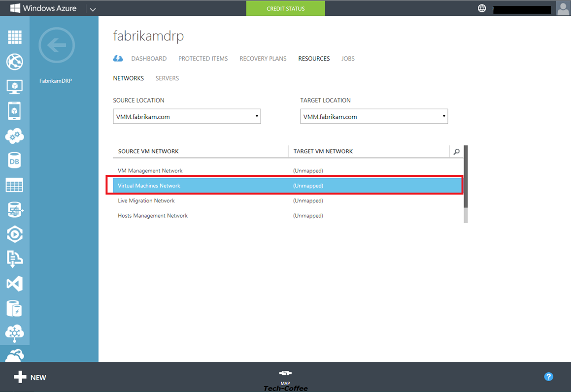Open the user account avatar
Screen dimensions: 571x392
[x=563, y=8]
